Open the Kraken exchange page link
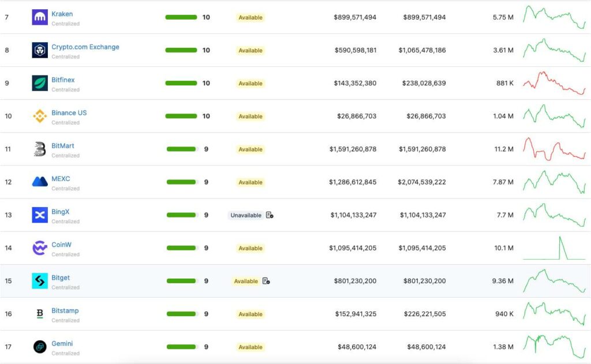This screenshot has width=591, height=364. click(62, 14)
